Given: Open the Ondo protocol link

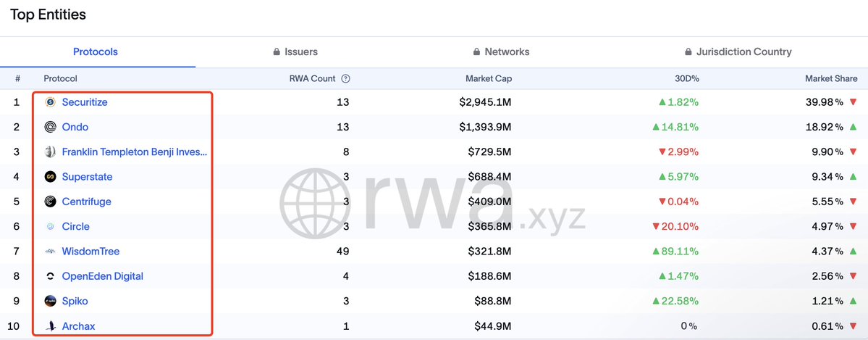Looking at the screenshot, I should (x=75, y=127).
